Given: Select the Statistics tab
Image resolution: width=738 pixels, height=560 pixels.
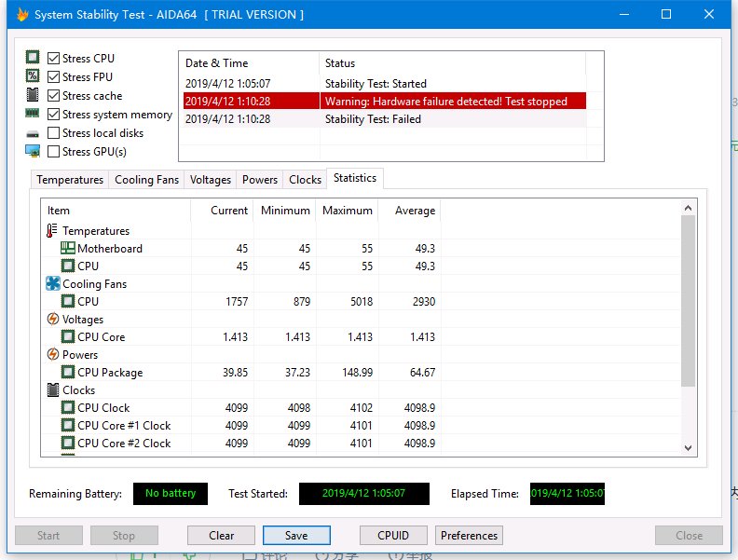Looking at the screenshot, I should pos(355,178).
